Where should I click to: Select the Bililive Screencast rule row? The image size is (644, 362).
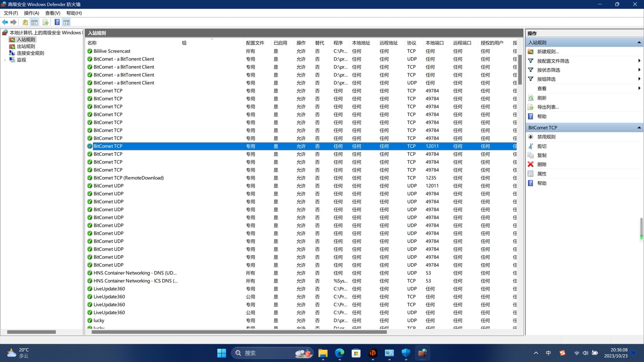[302, 51]
